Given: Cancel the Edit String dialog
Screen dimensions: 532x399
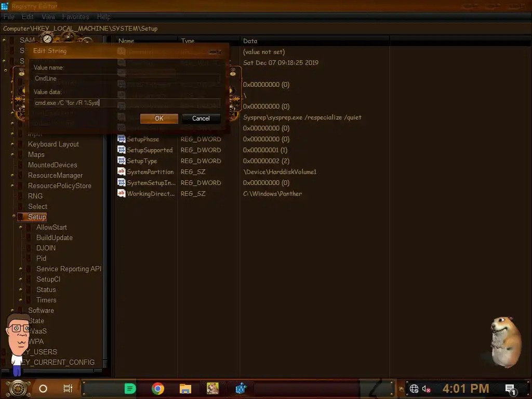Looking at the screenshot, I should [201, 118].
